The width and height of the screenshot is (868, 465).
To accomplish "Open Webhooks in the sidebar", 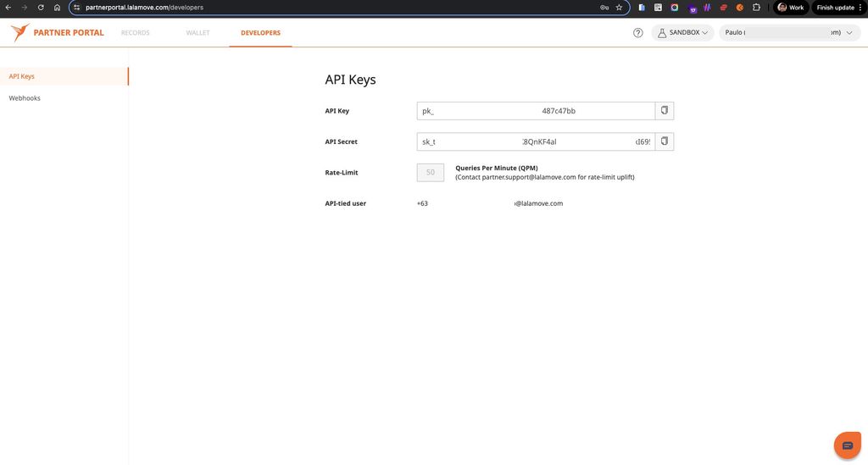I will click(x=25, y=98).
